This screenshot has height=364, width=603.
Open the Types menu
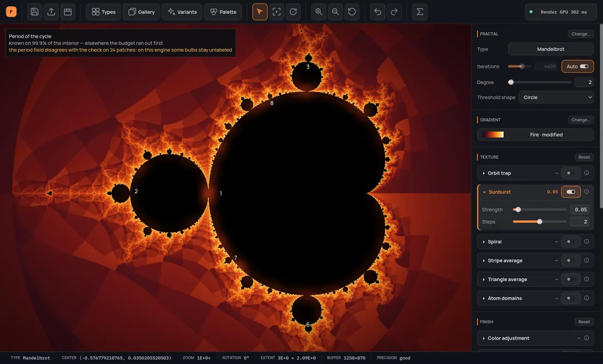(104, 12)
